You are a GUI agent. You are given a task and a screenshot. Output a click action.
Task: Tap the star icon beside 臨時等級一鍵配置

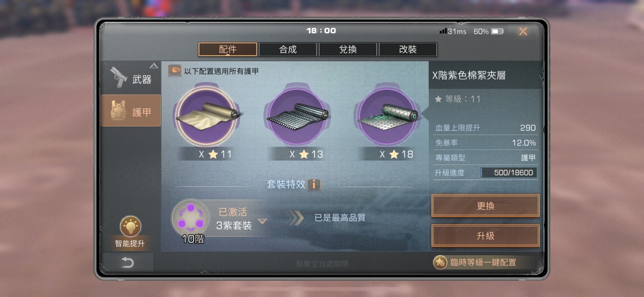point(440,262)
